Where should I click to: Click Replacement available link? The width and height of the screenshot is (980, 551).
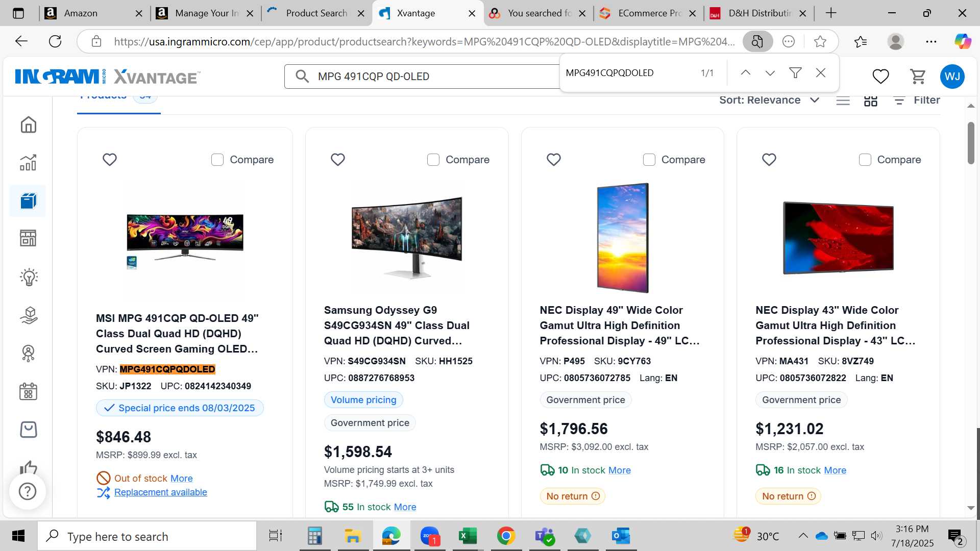[x=160, y=492]
